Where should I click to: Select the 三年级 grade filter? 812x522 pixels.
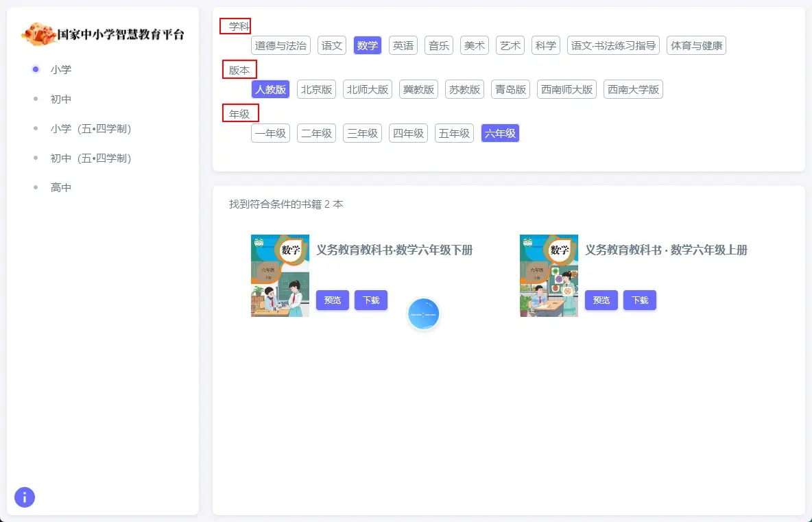tap(362, 134)
